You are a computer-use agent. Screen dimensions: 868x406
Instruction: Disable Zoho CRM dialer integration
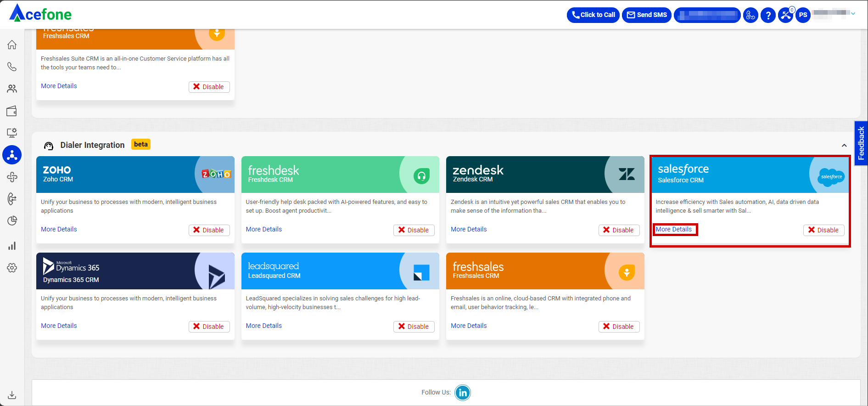(x=209, y=230)
